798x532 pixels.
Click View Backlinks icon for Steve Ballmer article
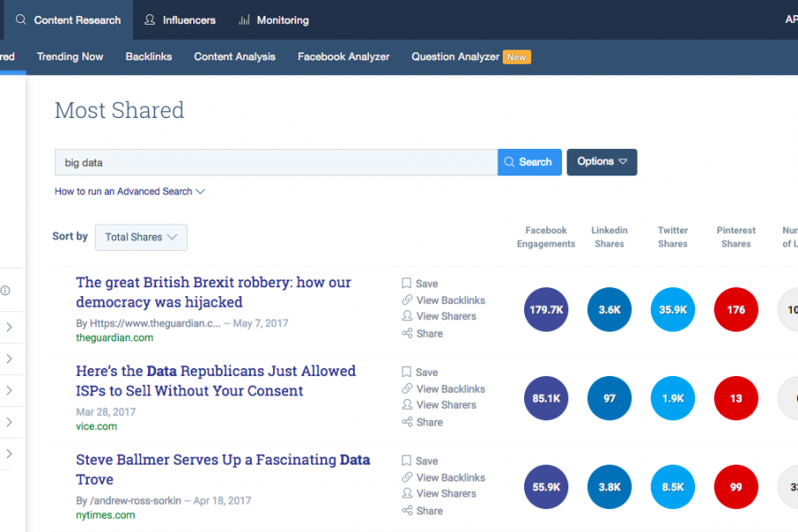tap(407, 477)
